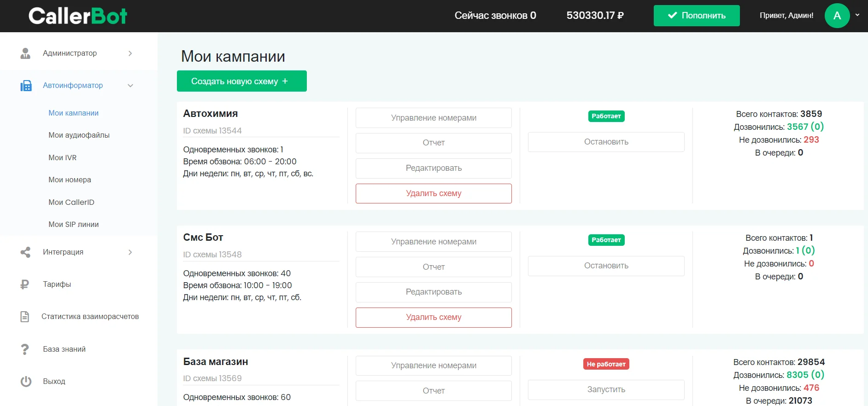The height and width of the screenshot is (406, 868).
Task: Click ID схемы 13548 text
Action: point(212,255)
